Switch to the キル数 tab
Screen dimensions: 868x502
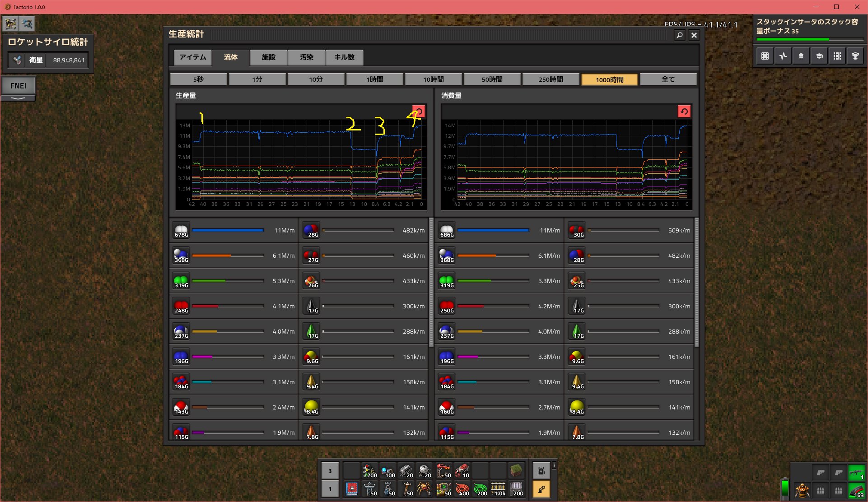pyautogui.click(x=344, y=57)
